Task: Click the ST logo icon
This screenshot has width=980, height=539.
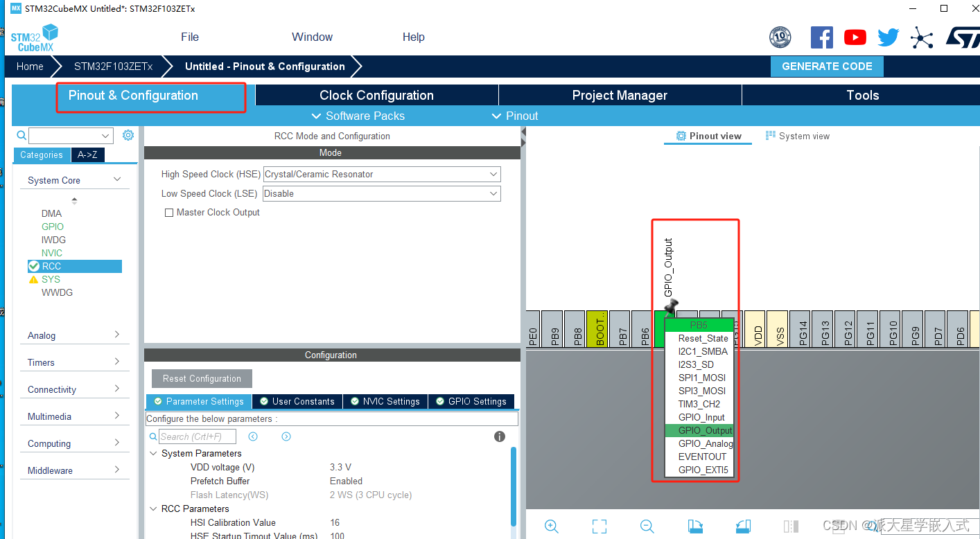Action: 962,37
